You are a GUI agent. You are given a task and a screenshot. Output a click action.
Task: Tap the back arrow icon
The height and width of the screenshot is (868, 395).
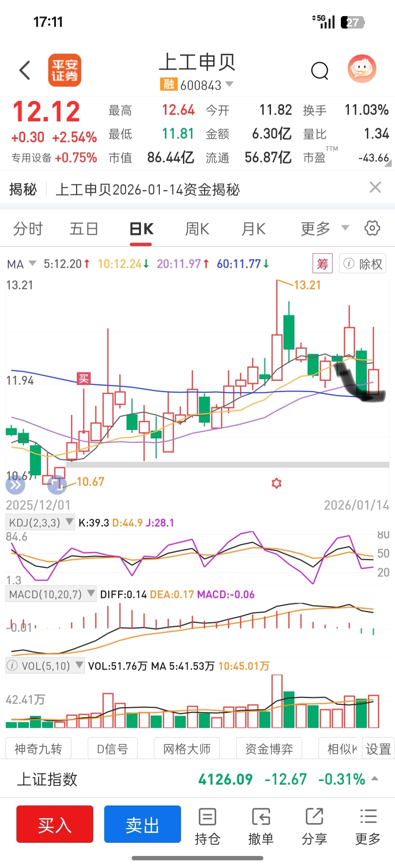tap(25, 70)
